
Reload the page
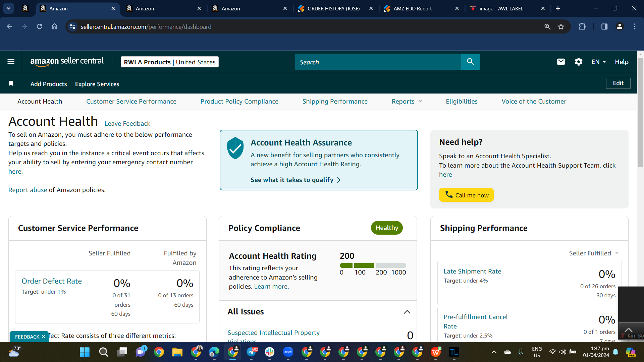pyautogui.click(x=39, y=26)
